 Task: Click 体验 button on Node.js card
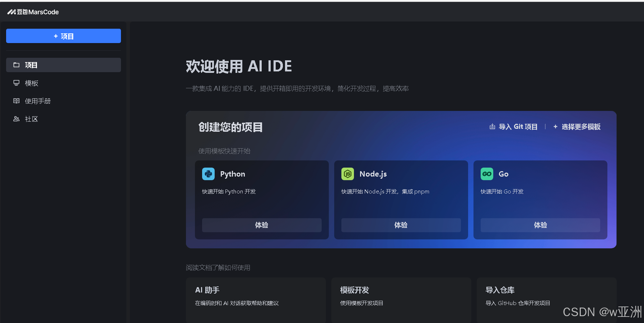(401, 225)
